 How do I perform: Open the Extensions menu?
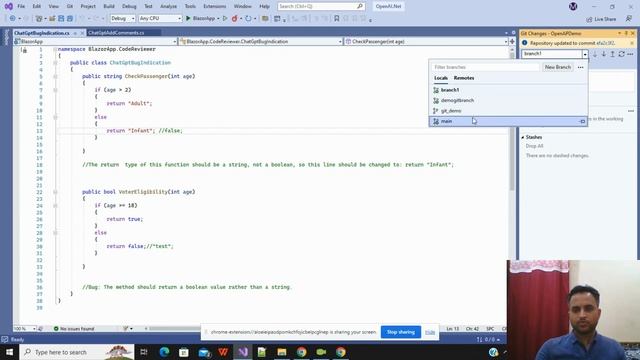coord(214,6)
